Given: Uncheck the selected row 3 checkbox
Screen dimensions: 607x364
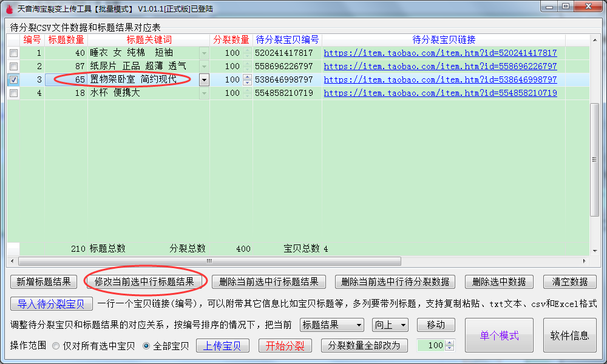Looking at the screenshot, I should pyautogui.click(x=13, y=80).
